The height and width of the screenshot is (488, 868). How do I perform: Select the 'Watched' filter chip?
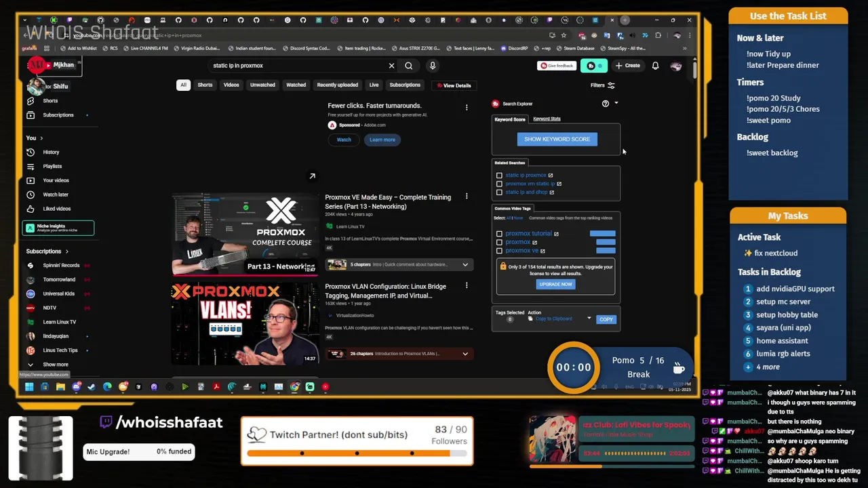click(x=296, y=85)
